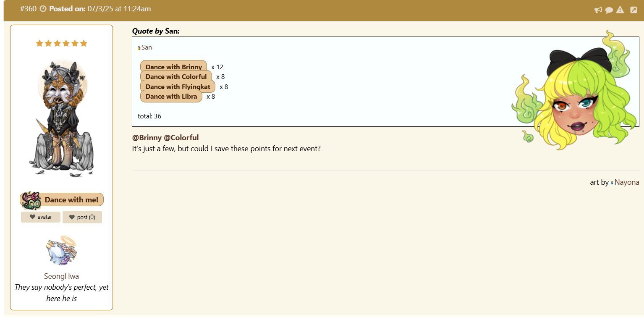Screen dimensions: 644x317
Task: Follow the @Brinny mention
Action: [147, 138]
